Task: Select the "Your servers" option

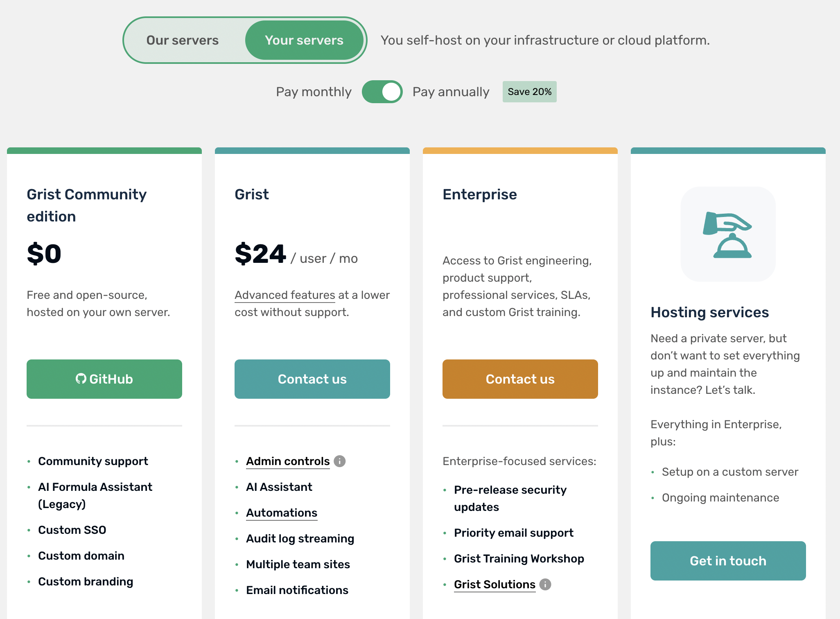Action: tap(304, 40)
